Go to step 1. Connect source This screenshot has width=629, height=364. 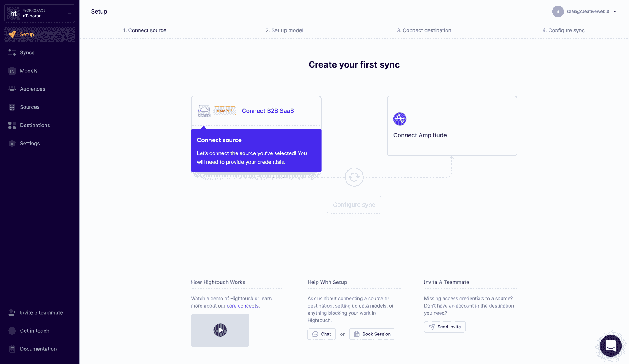click(x=145, y=30)
